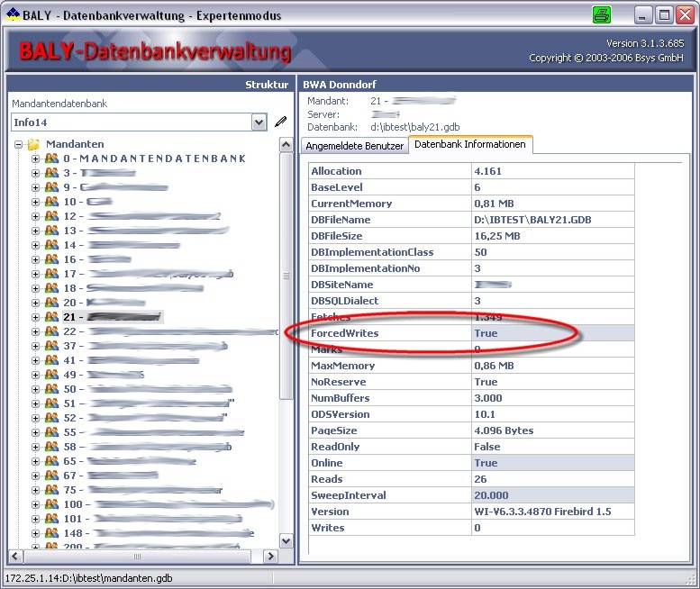Select the Mandanten folder icon
The width and height of the screenshot is (700, 589).
point(33,144)
